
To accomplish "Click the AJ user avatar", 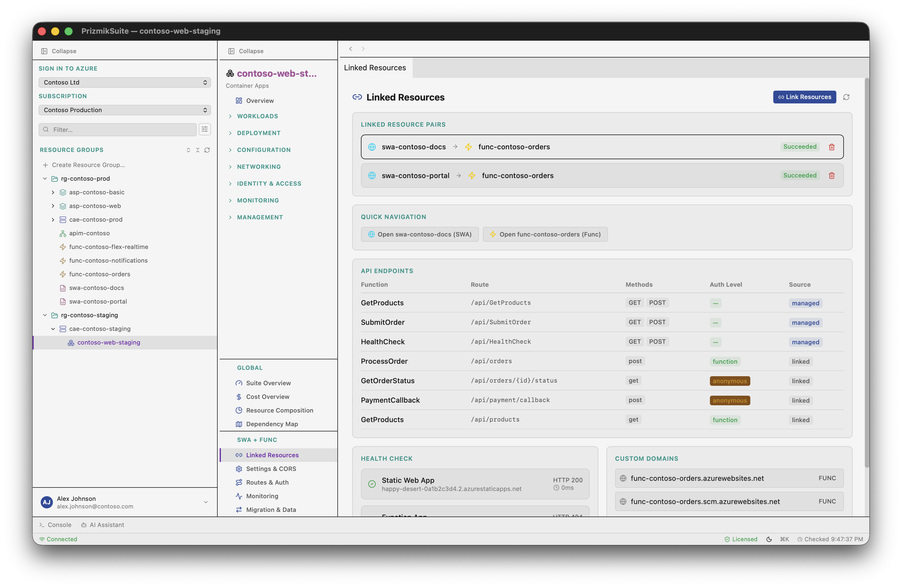I will 46,502.
